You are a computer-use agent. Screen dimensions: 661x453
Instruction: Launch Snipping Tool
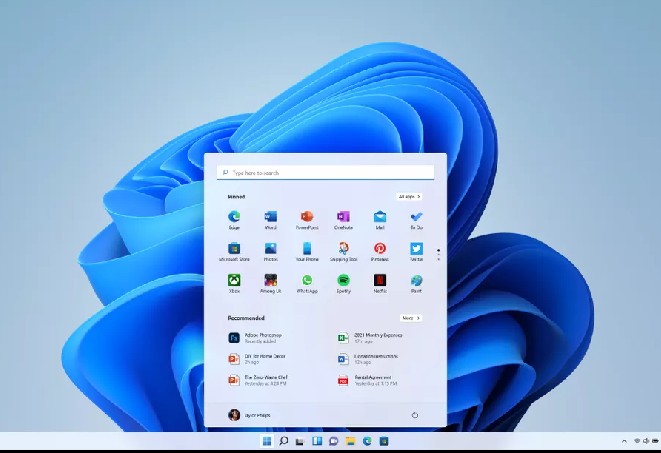coord(343,252)
